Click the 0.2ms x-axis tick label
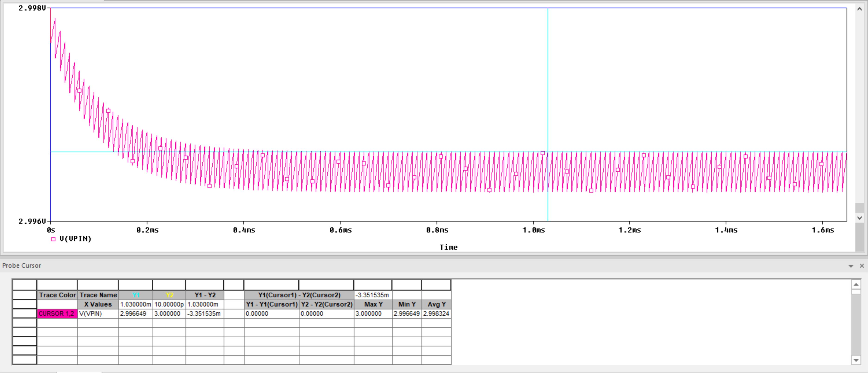 [x=147, y=230]
